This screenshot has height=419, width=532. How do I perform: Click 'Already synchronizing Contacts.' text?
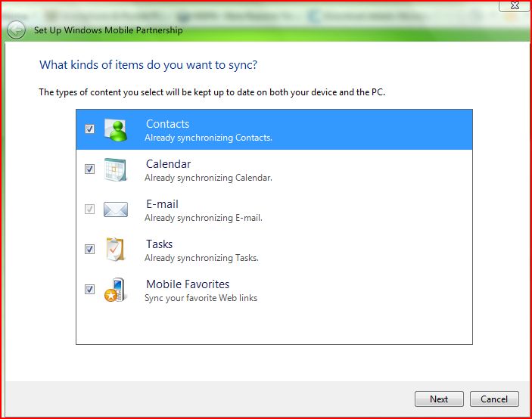point(208,138)
